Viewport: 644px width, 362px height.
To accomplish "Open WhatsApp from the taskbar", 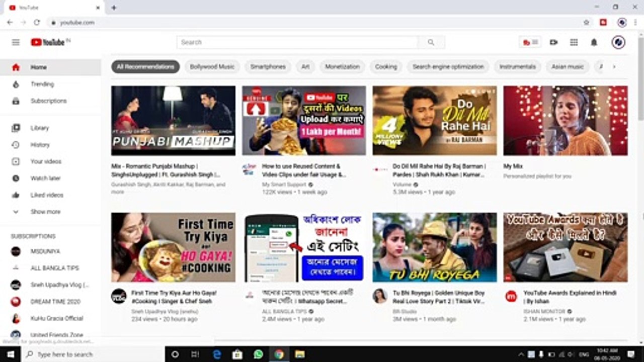I will click(x=258, y=354).
